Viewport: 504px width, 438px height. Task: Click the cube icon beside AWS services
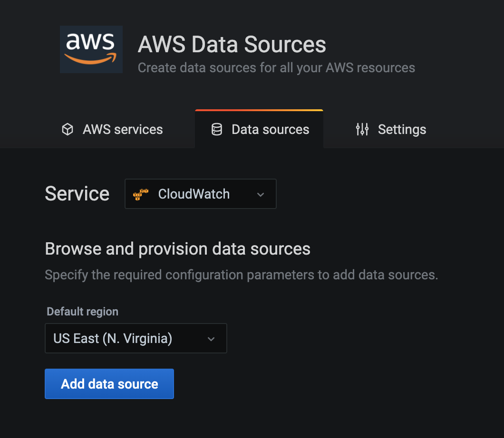coord(68,130)
